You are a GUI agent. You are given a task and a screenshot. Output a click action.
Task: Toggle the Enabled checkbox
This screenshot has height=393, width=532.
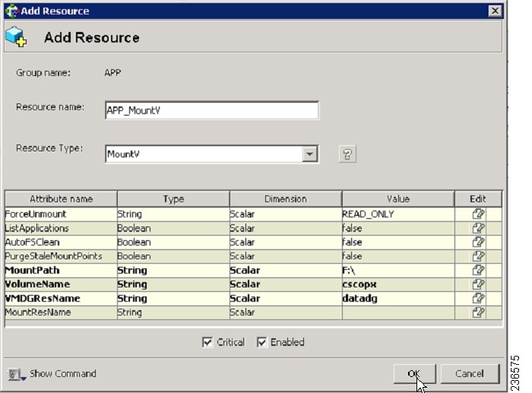coord(261,342)
